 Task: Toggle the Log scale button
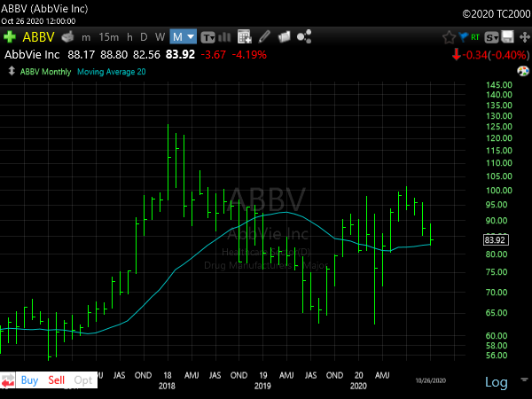497,382
